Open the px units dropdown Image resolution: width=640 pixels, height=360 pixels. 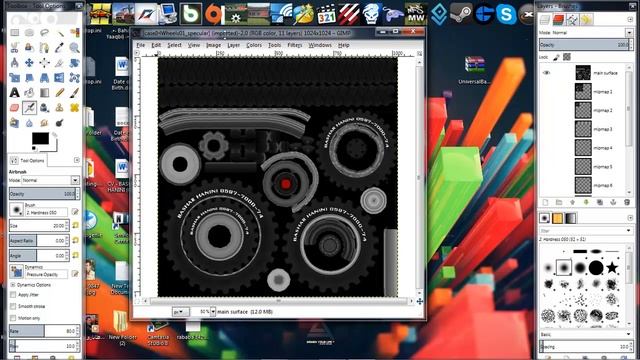180,312
